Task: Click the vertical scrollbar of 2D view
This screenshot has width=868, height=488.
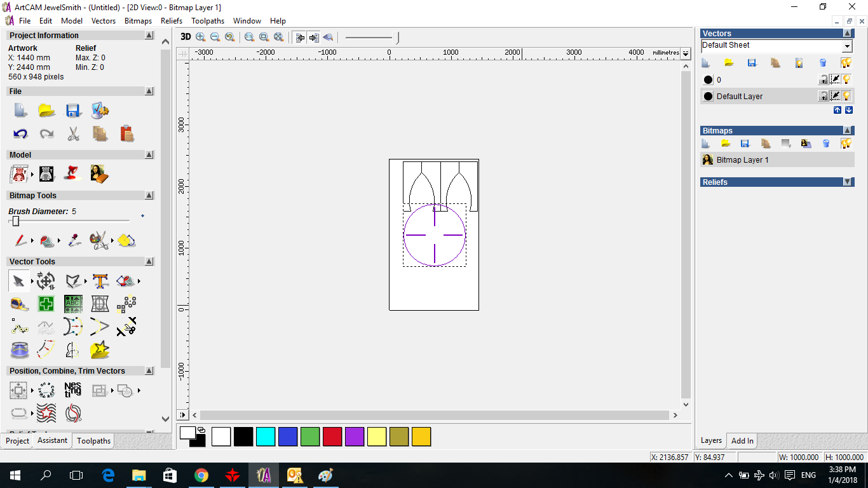Action: point(686,234)
